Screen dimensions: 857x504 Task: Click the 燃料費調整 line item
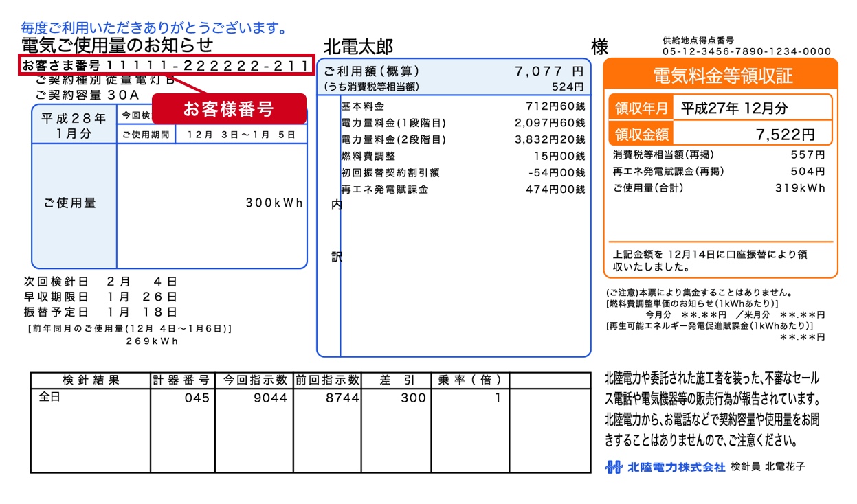pos(462,157)
